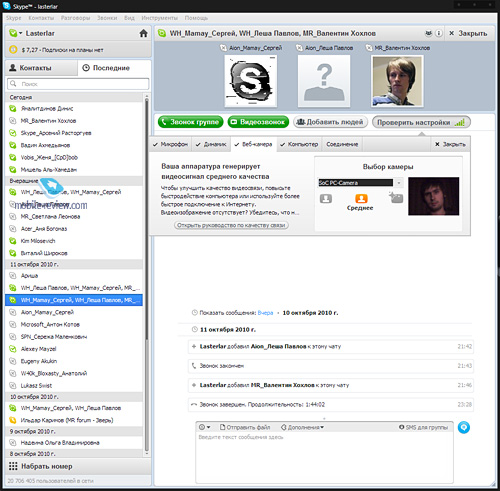Click the group participants icon in header

coord(428,33)
